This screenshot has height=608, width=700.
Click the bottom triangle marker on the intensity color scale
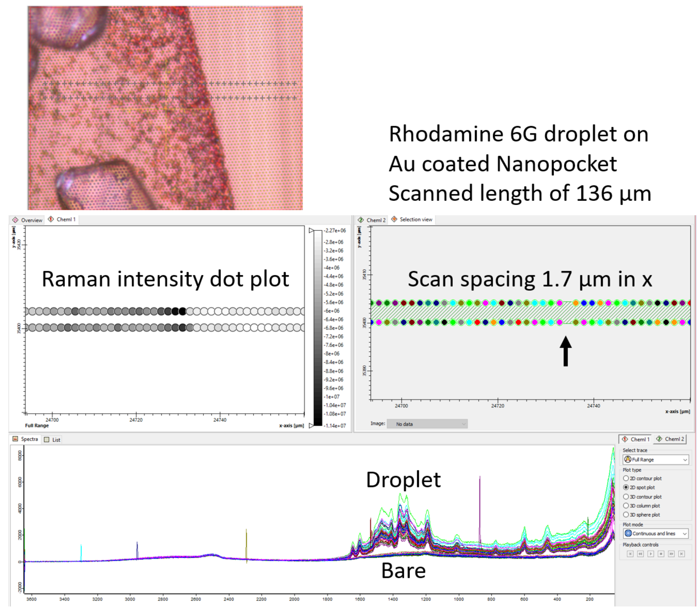[x=311, y=425]
